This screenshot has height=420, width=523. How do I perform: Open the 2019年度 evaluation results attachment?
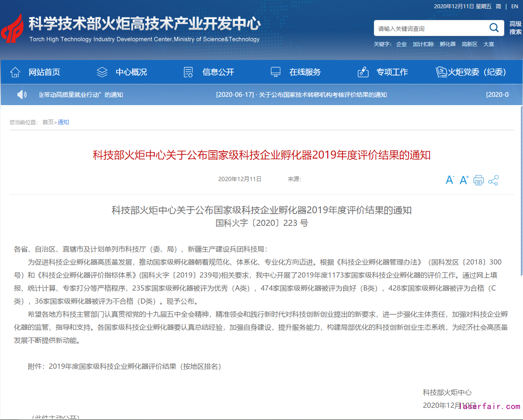point(135,366)
